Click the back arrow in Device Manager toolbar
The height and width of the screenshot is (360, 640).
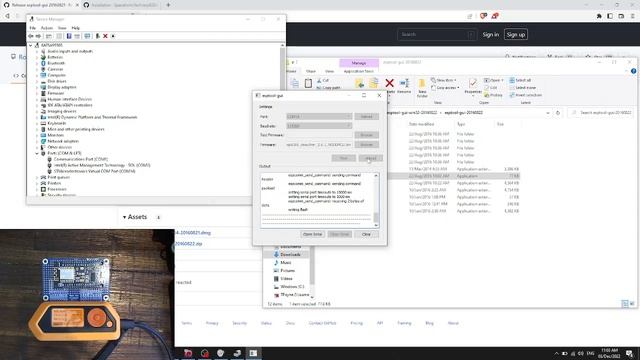pos(31,36)
